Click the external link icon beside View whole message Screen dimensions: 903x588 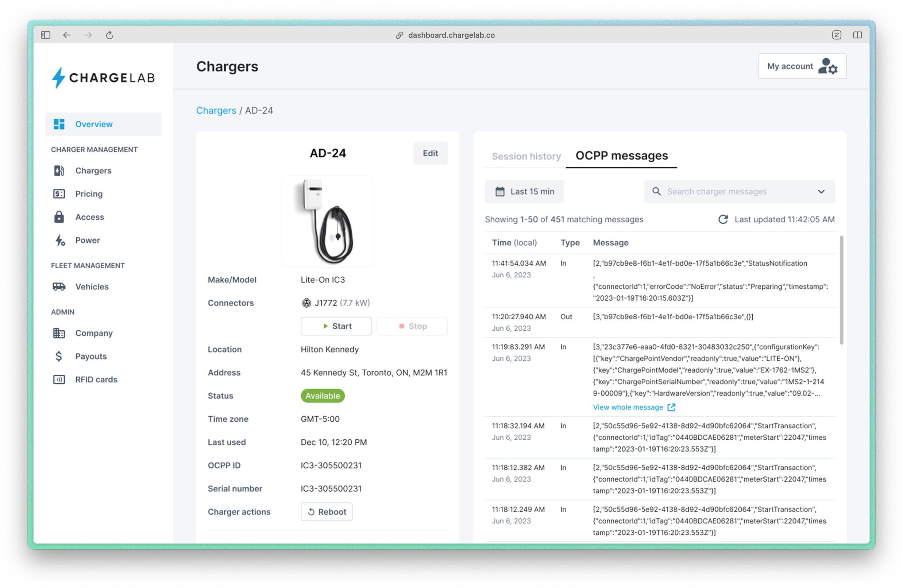click(672, 407)
